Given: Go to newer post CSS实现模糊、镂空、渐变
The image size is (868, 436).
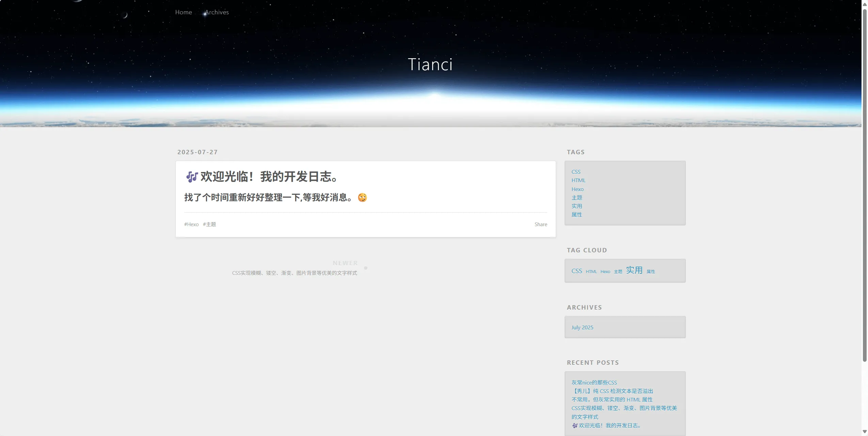Looking at the screenshot, I should [x=295, y=273].
